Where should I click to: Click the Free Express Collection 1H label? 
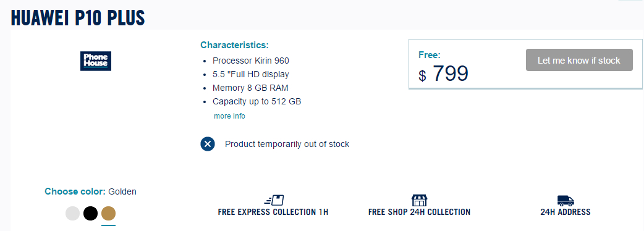tap(273, 212)
